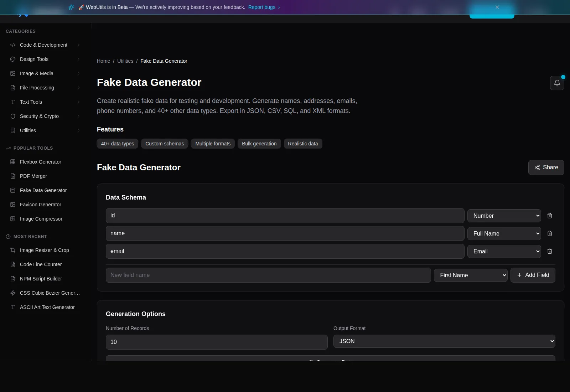
Task: Click the name field name input
Action: click(x=285, y=233)
